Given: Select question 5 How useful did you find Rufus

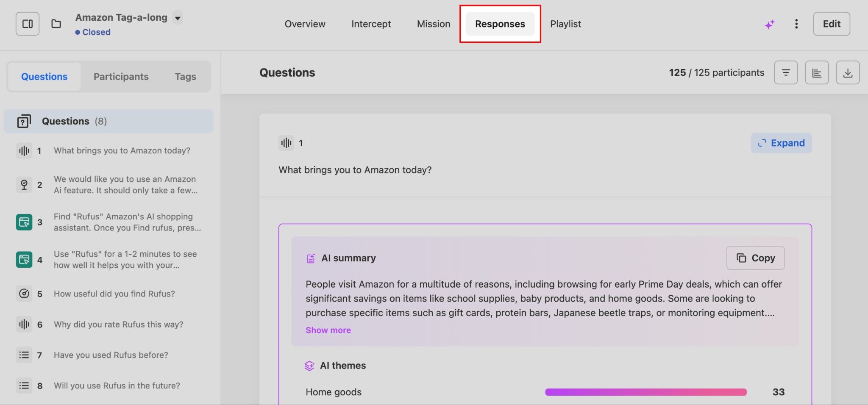Looking at the screenshot, I should tap(114, 294).
